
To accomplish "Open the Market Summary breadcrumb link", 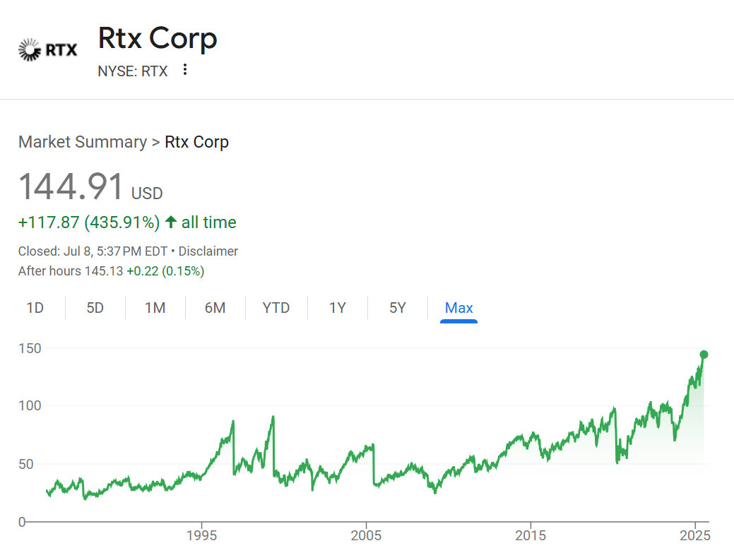I will 82,142.
